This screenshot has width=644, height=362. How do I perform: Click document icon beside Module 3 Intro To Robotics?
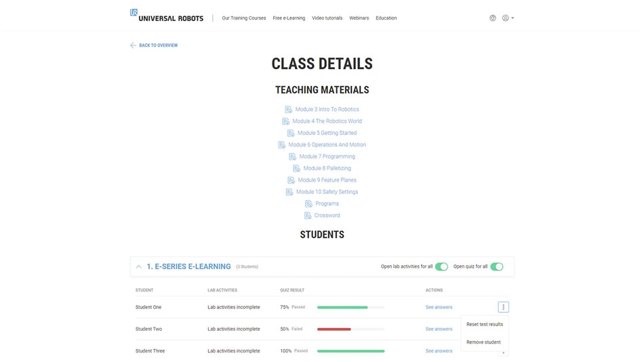[x=289, y=109]
